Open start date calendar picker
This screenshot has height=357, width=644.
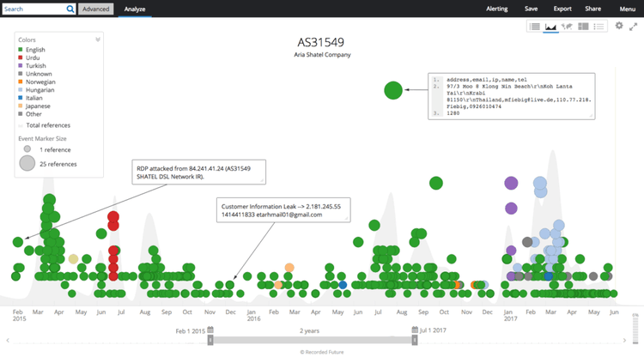click(x=210, y=330)
